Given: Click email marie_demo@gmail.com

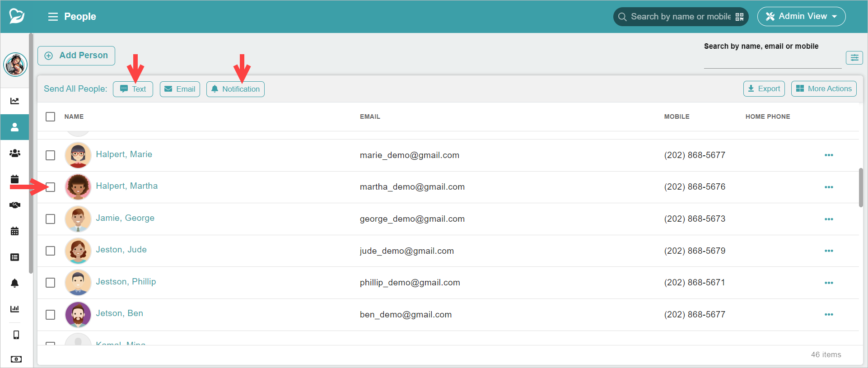Looking at the screenshot, I should (x=410, y=155).
